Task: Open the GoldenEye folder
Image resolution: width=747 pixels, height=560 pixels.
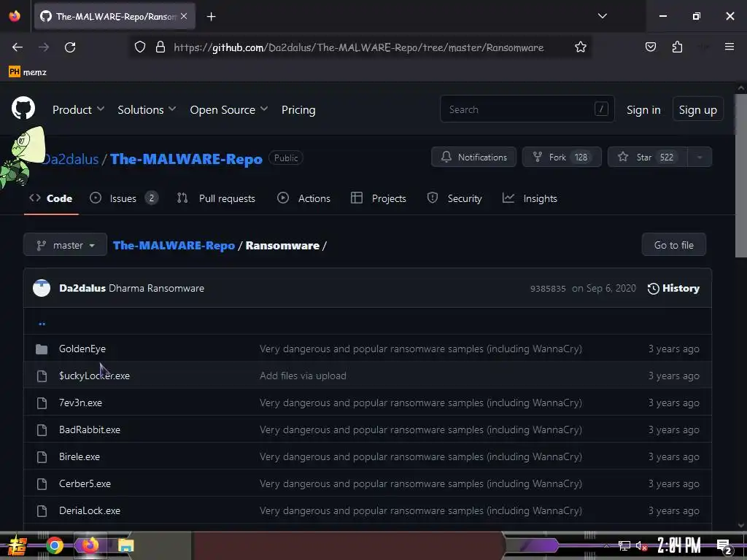Action: coord(82,349)
